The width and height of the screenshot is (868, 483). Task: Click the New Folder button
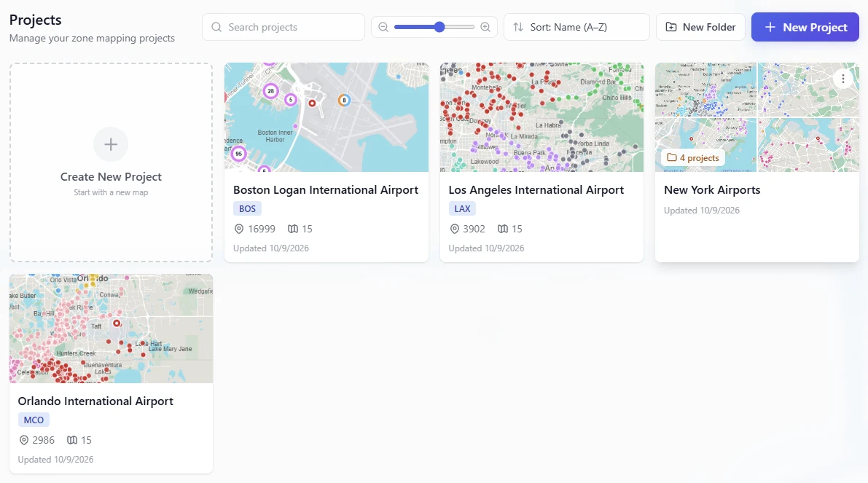700,27
